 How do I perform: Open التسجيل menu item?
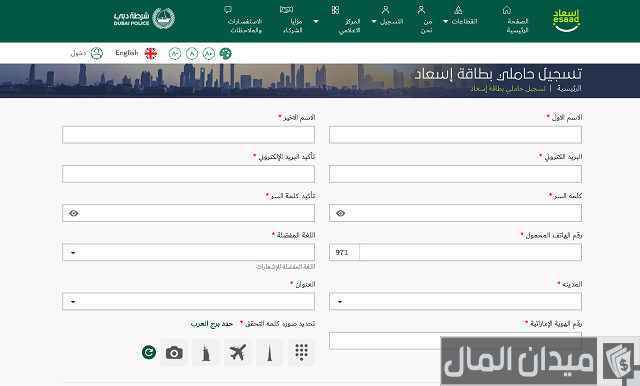391,21
